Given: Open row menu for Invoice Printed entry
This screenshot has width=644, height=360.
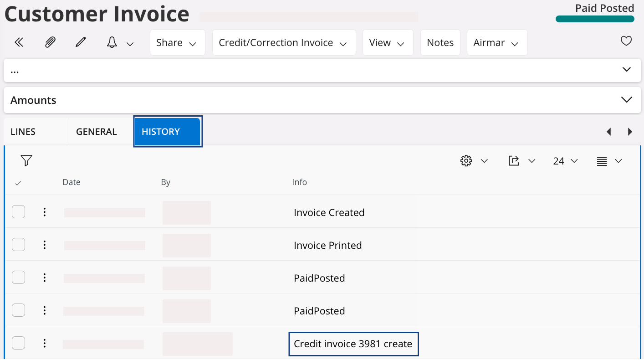Looking at the screenshot, I should click(x=45, y=245).
